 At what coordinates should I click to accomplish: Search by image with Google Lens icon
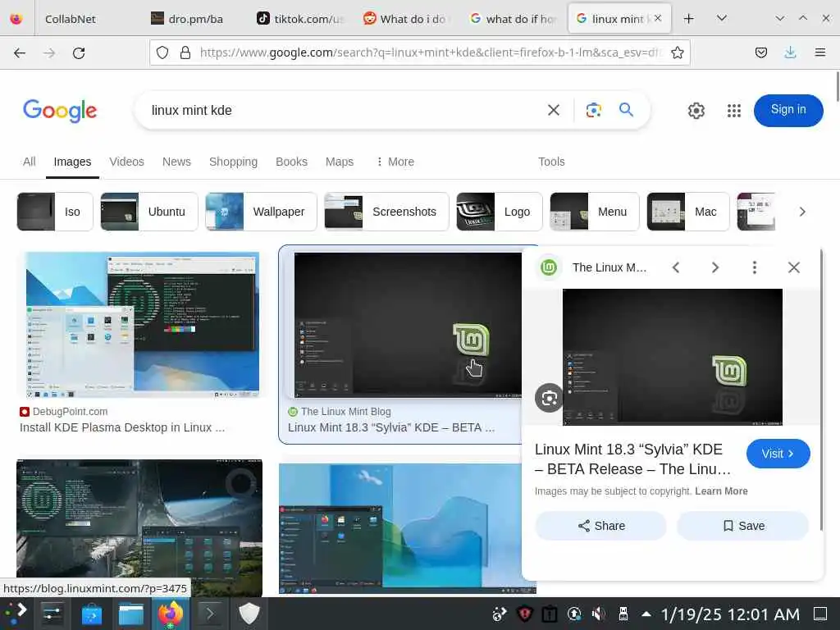(594, 111)
